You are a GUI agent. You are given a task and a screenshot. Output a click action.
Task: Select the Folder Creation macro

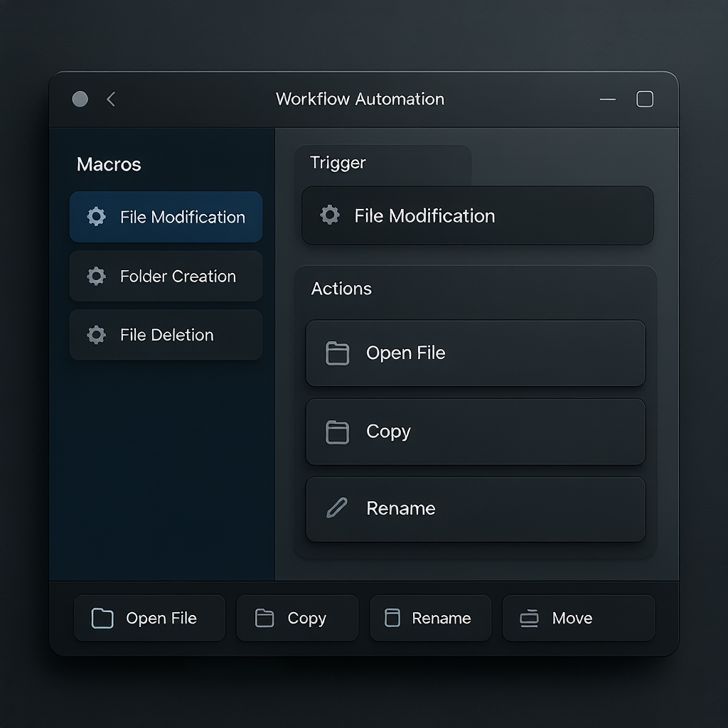(166, 276)
